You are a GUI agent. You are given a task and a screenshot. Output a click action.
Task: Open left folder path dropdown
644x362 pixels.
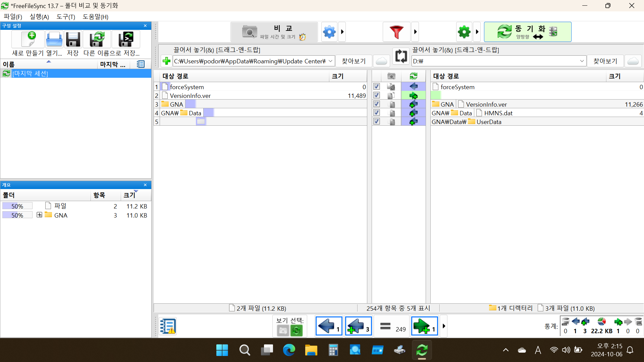pos(330,61)
